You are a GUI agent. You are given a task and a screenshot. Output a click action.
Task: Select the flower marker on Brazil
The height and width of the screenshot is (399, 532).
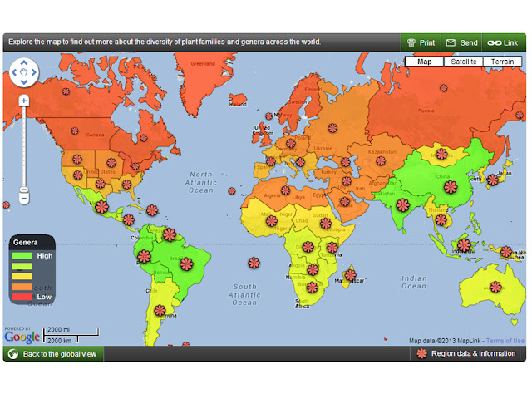click(x=186, y=264)
